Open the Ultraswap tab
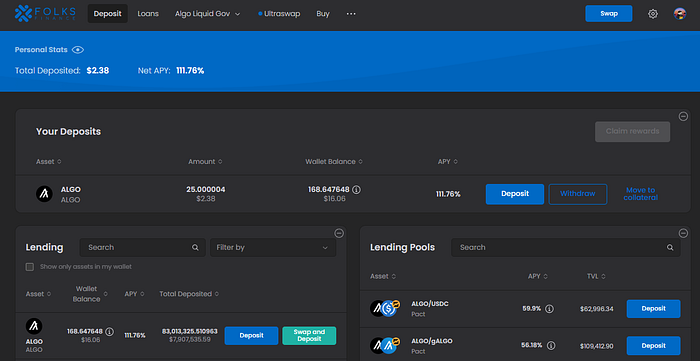The image size is (700, 361). (x=279, y=14)
